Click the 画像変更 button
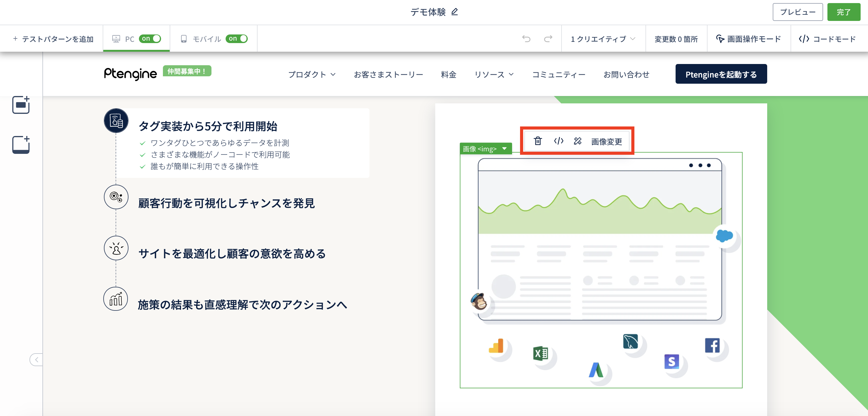Viewport: 868px width, 416px height. pos(606,141)
